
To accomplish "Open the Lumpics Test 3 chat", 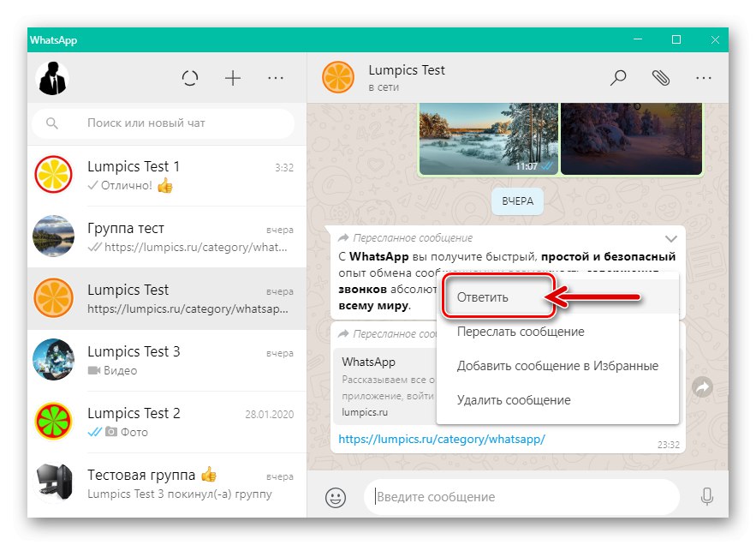I will point(167,360).
